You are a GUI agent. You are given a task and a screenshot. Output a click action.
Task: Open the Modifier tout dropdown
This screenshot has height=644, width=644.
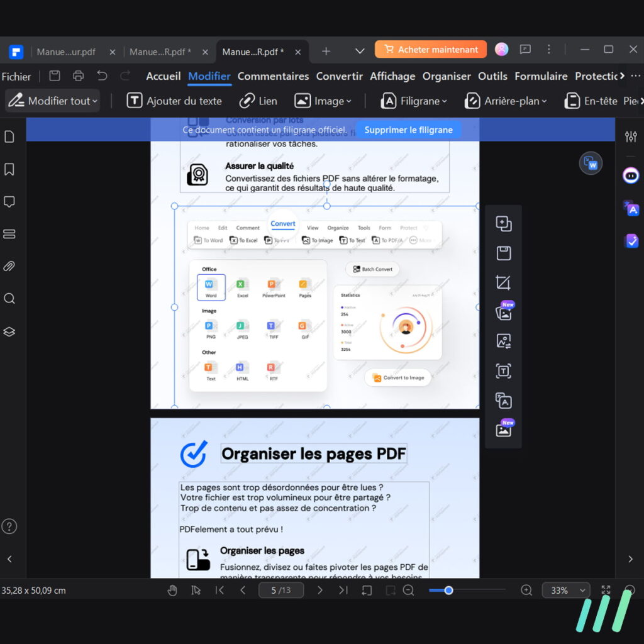pos(53,101)
